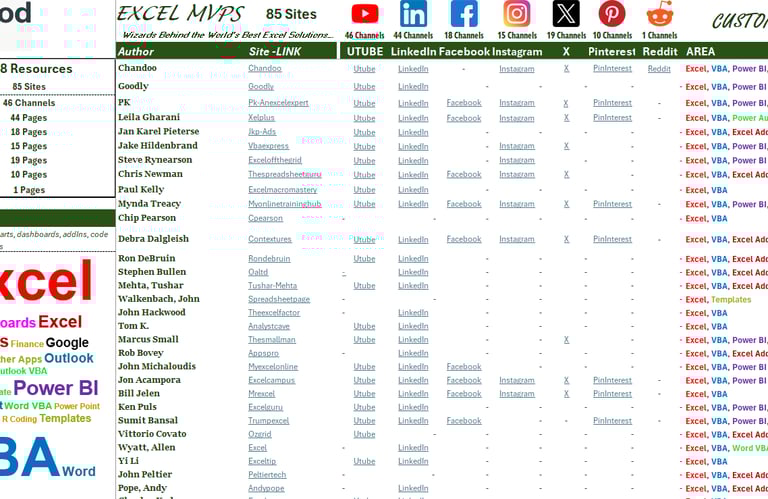Open the Excelcampus site link
Screen dimensions: 768x499
tap(271, 380)
